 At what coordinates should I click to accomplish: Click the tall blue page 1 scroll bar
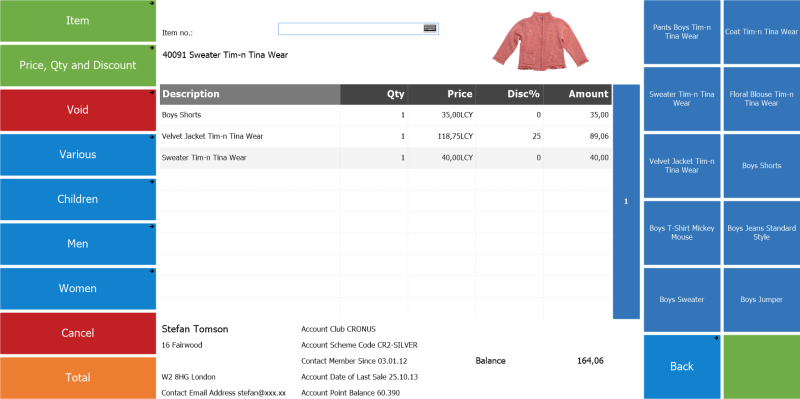[x=626, y=202]
